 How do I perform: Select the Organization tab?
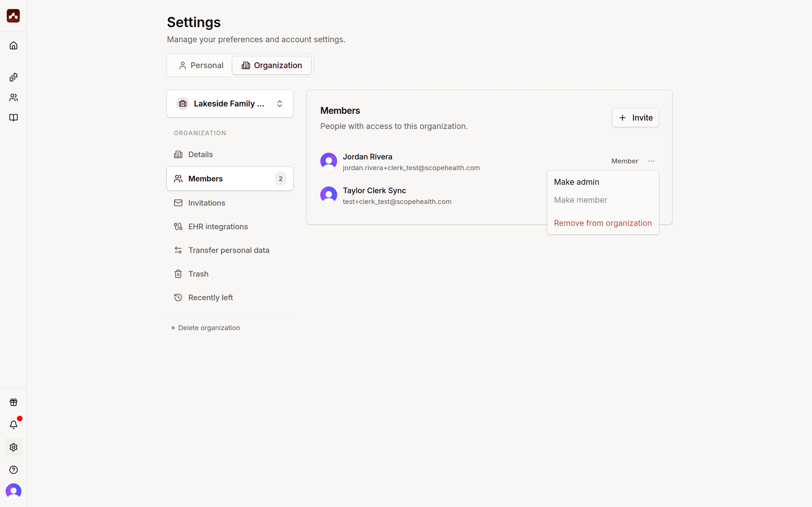(272, 65)
